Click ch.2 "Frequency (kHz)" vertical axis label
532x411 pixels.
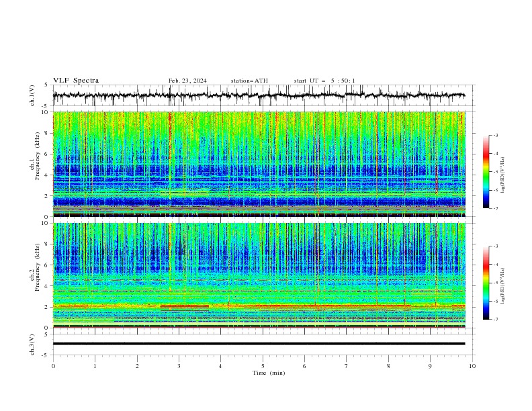[37, 267]
